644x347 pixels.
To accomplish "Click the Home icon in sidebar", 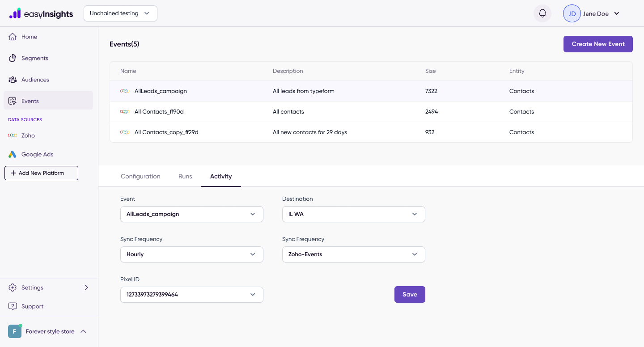I will point(13,37).
